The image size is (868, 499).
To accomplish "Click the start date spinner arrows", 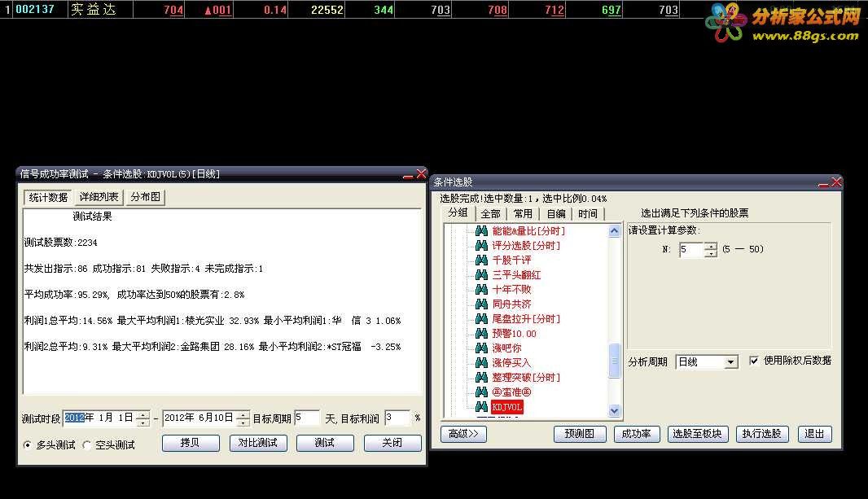I will pos(142,418).
